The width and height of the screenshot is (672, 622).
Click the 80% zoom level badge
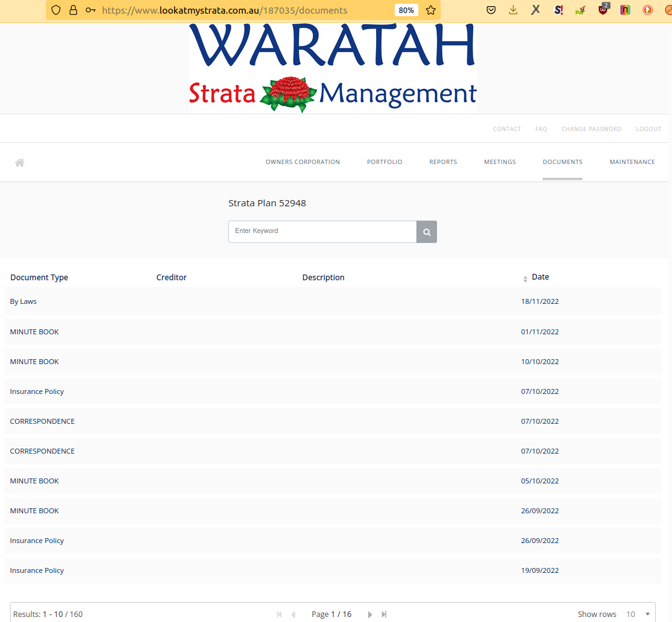406,11
